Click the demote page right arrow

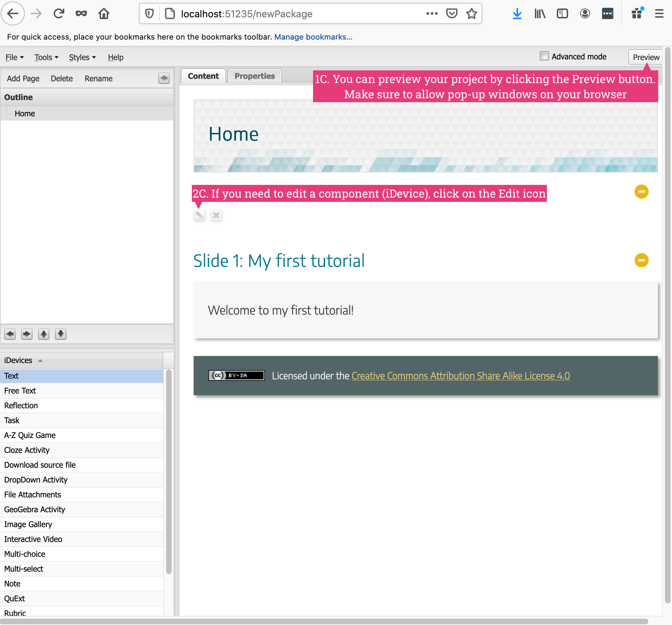click(x=27, y=334)
